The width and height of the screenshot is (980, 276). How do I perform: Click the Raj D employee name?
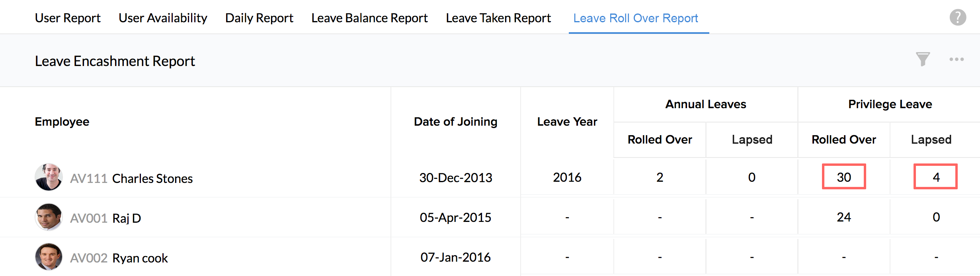pyautogui.click(x=127, y=218)
